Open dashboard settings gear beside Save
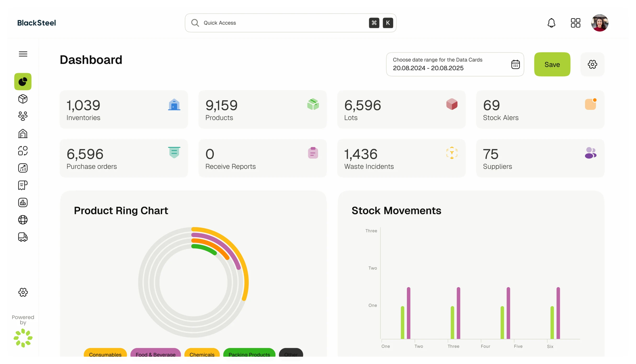Screen dimensions: 636x364 click(592, 64)
